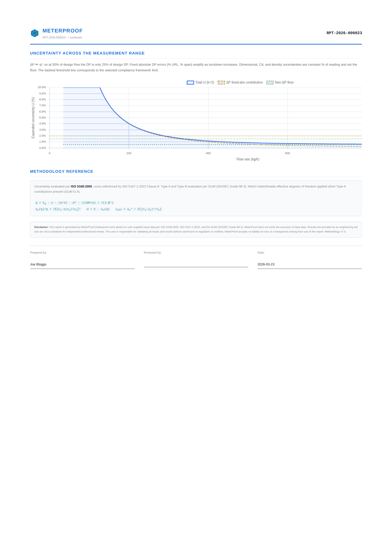Click the 10.0% y-axis tick label
This screenshot has width=392, height=555.
click(42, 87)
